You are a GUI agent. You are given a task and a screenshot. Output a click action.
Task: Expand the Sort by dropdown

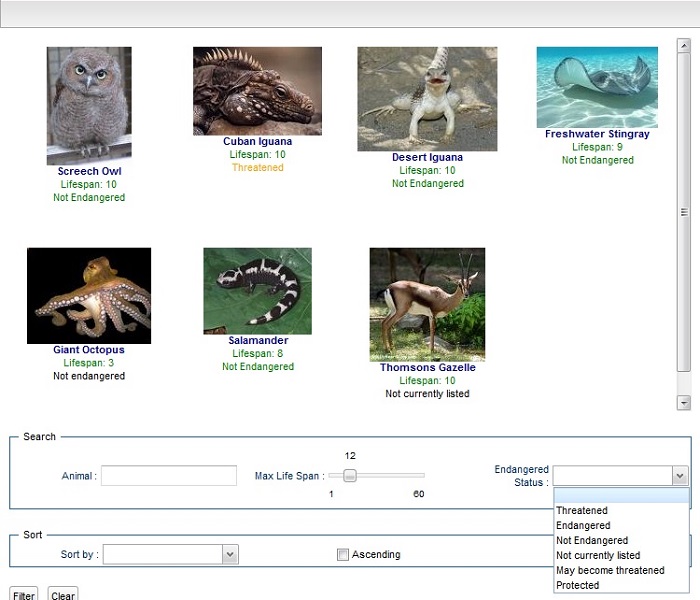tap(230, 554)
